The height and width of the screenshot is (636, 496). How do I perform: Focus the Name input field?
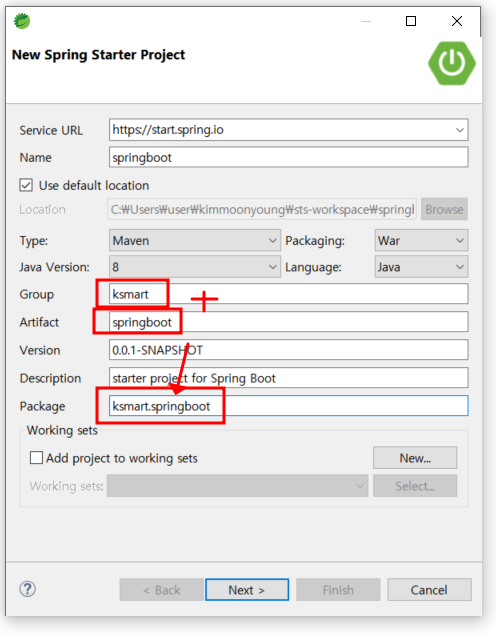288,157
